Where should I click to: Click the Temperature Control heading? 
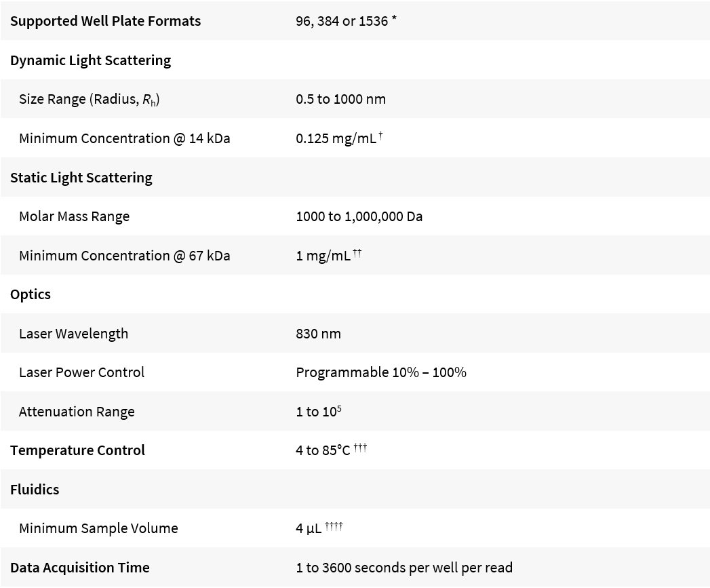(77, 450)
